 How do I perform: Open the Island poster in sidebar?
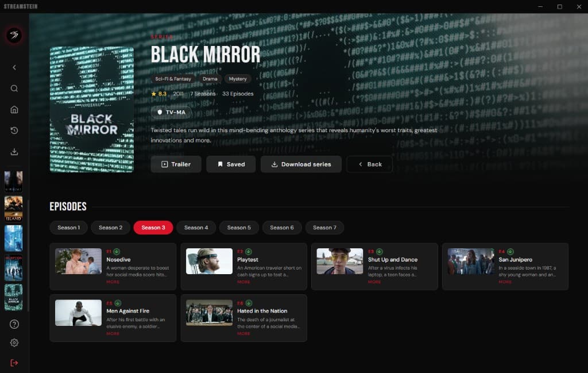click(x=14, y=209)
